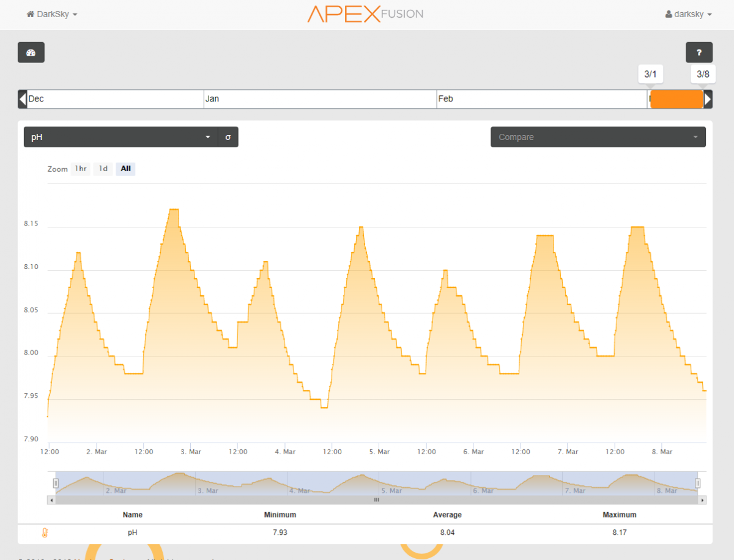Open the Compare dropdown
This screenshot has height=560, width=734.
[598, 137]
